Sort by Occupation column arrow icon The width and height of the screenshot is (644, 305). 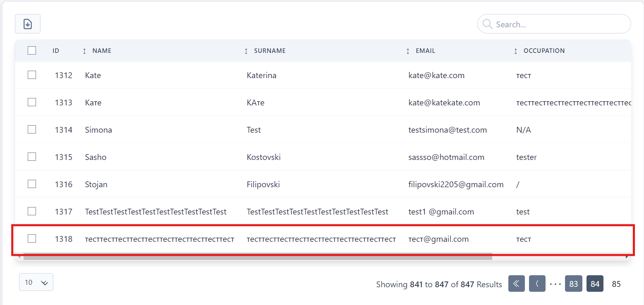point(515,51)
